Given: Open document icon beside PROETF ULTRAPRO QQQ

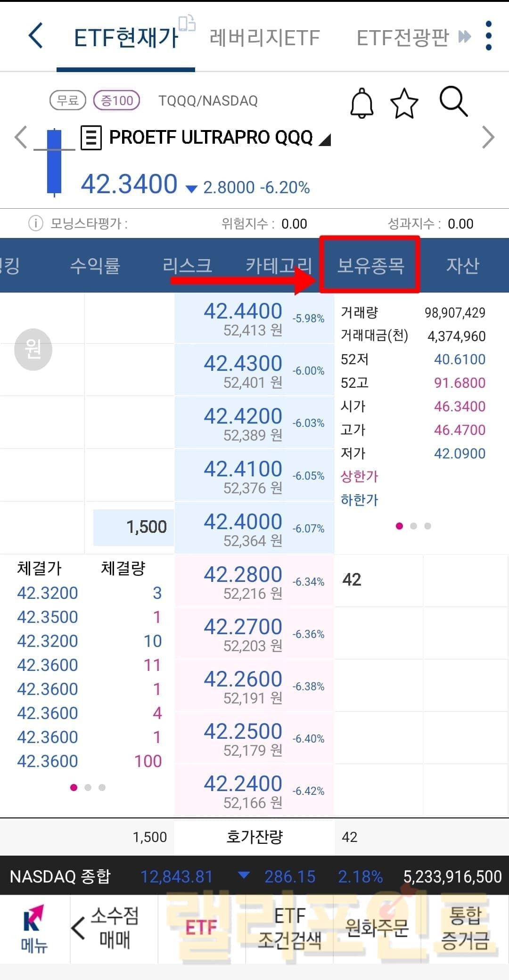Looking at the screenshot, I should [x=91, y=138].
